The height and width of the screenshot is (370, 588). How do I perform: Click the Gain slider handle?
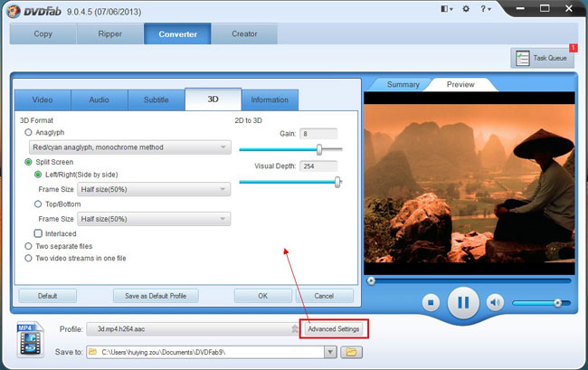point(319,149)
